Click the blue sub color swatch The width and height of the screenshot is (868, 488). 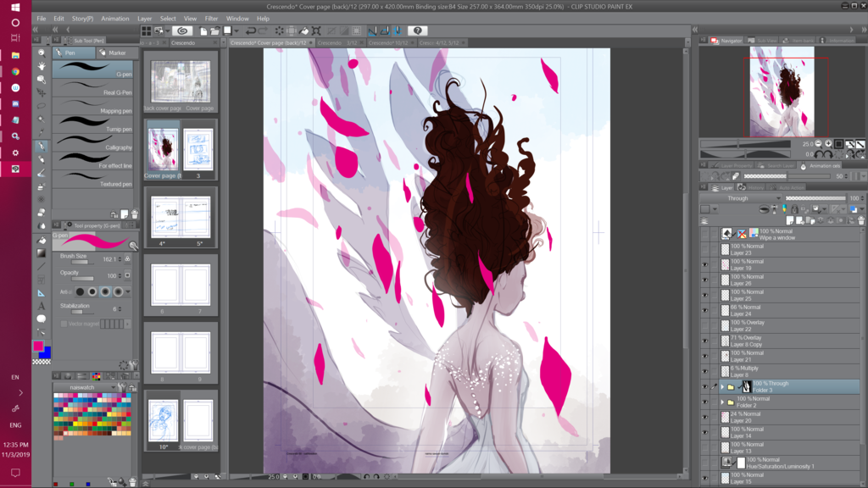(47, 353)
